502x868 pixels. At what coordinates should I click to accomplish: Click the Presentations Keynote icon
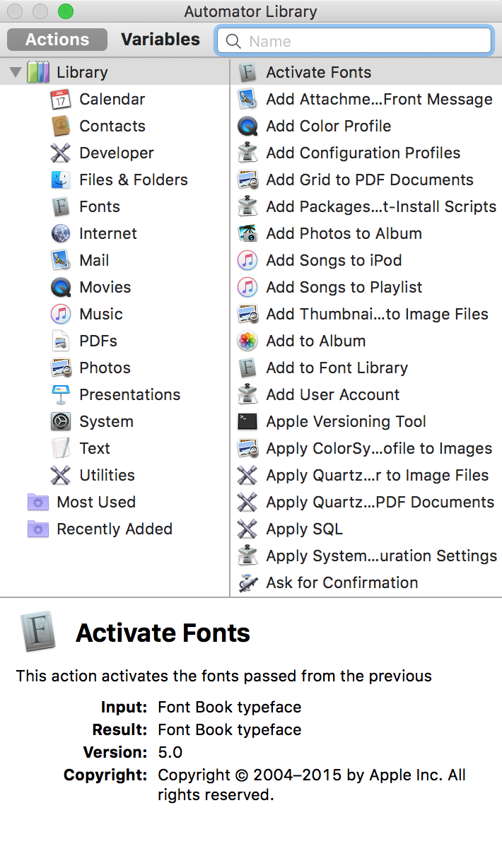click(61, 394)
